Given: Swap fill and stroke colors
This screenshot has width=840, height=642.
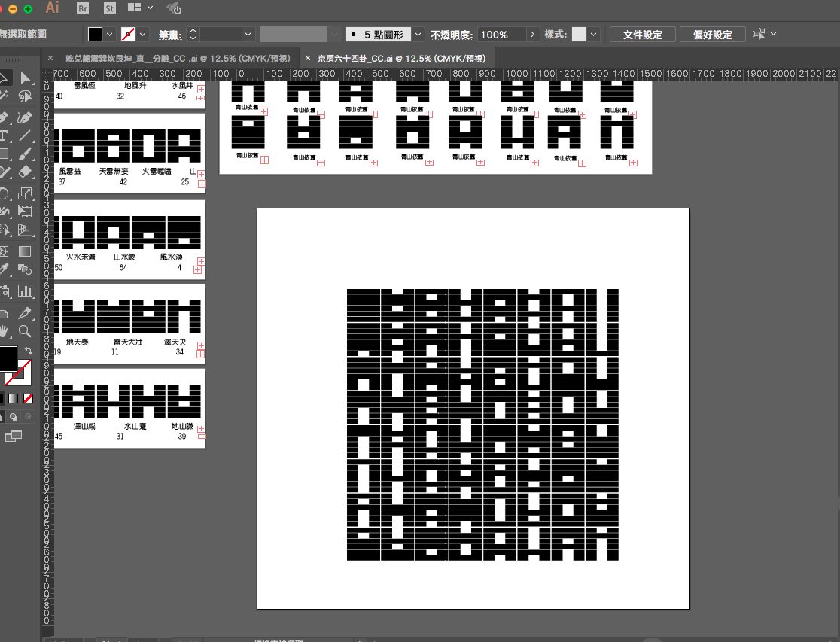Looking at the screenshot, I should coord(28,351).
